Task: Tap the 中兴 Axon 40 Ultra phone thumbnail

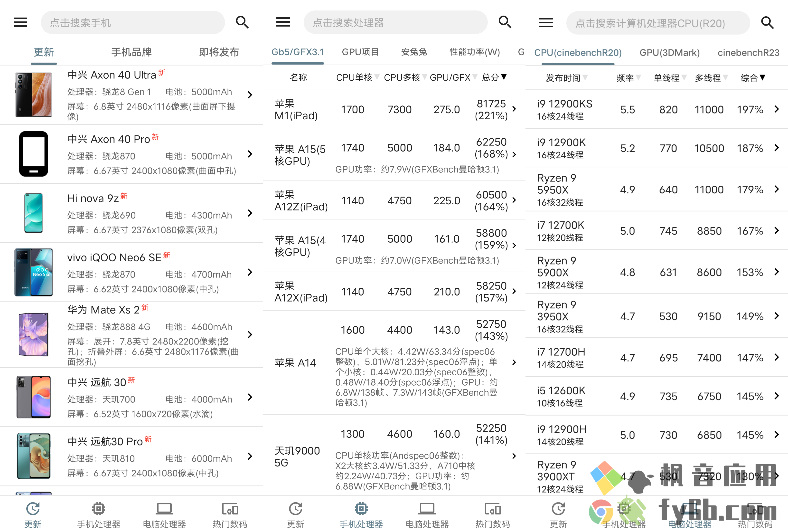Action: tap(34, 95)
